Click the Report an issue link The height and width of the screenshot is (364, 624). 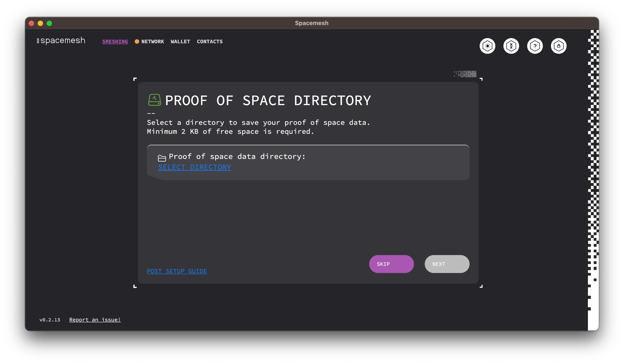click(95, 320)
